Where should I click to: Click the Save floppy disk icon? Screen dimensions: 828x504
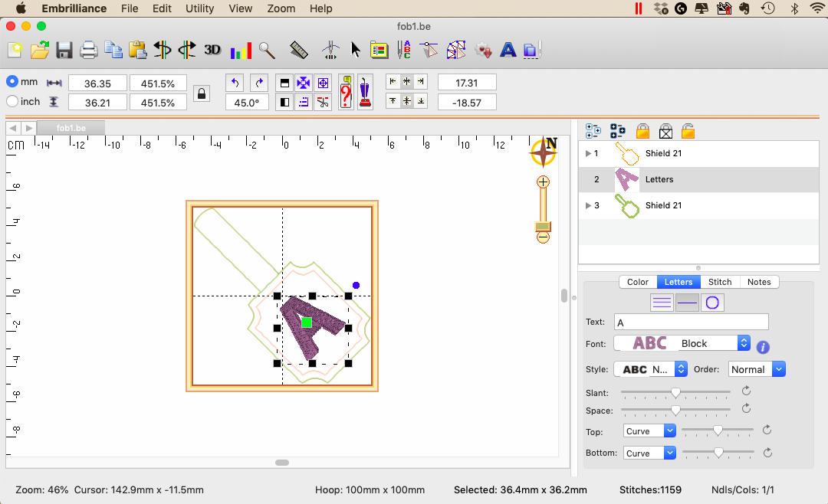tap(64, 51)
